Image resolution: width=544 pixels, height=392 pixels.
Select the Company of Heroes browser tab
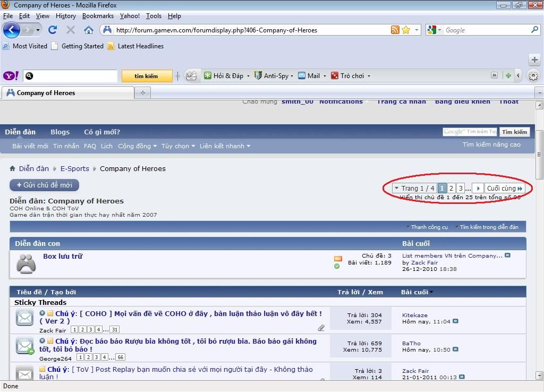pos(68,92)
